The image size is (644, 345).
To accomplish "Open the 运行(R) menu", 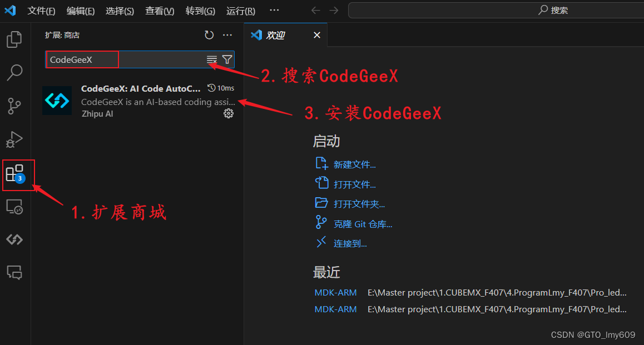I will tap(241, 11).
